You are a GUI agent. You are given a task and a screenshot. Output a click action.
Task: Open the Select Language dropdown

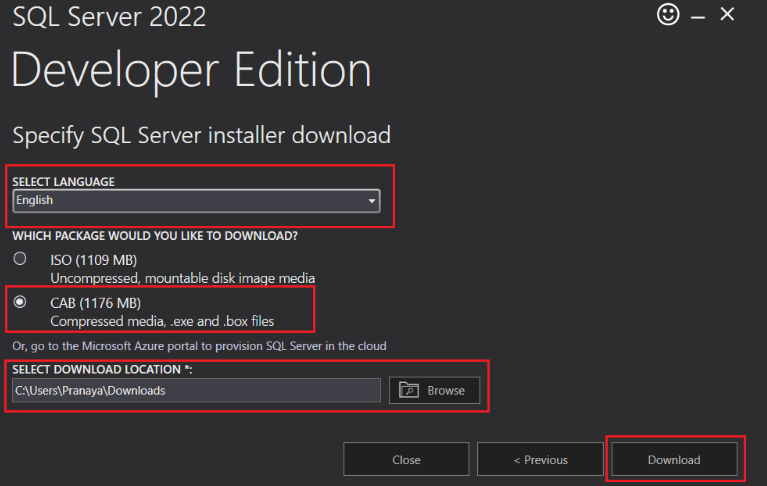[x=196, y=200]
